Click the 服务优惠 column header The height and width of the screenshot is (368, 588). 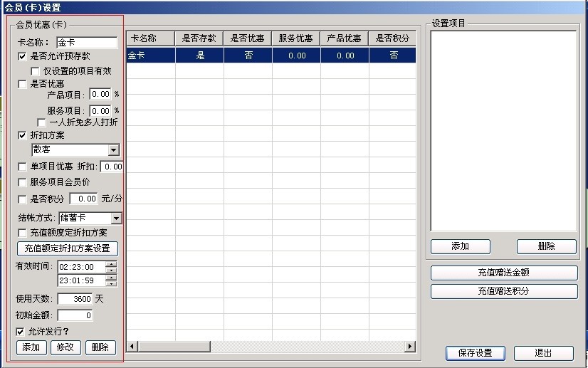point(296,38)
